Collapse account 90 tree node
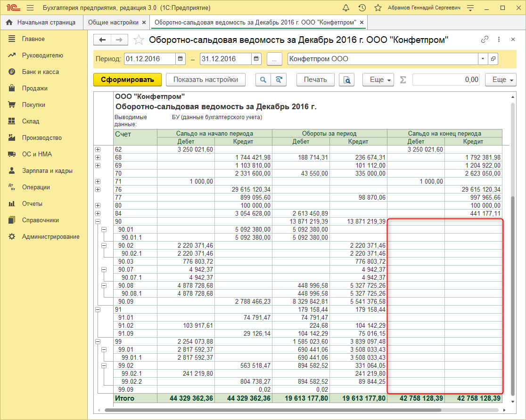The height and width of the screenshot is (420, 526). pos(98,221)
